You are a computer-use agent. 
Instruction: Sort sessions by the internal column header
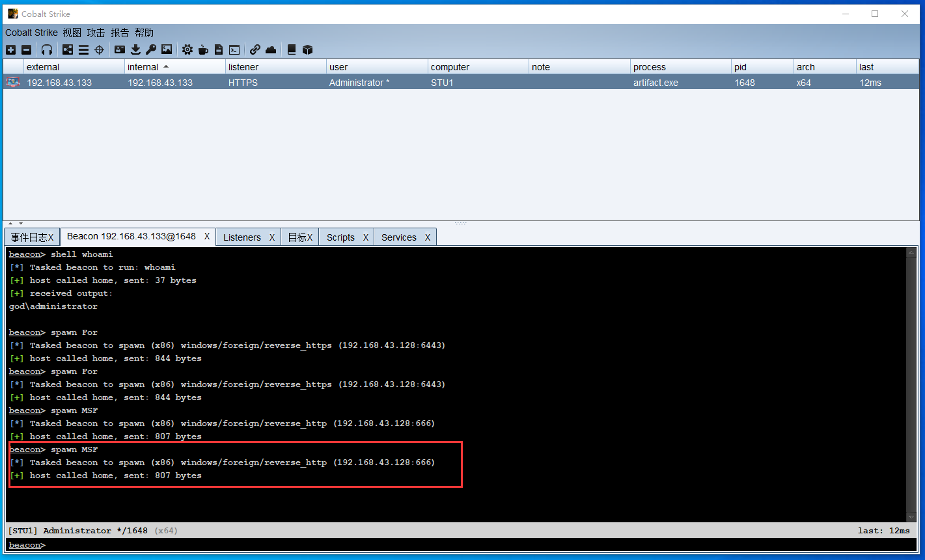tap(175, 67)
